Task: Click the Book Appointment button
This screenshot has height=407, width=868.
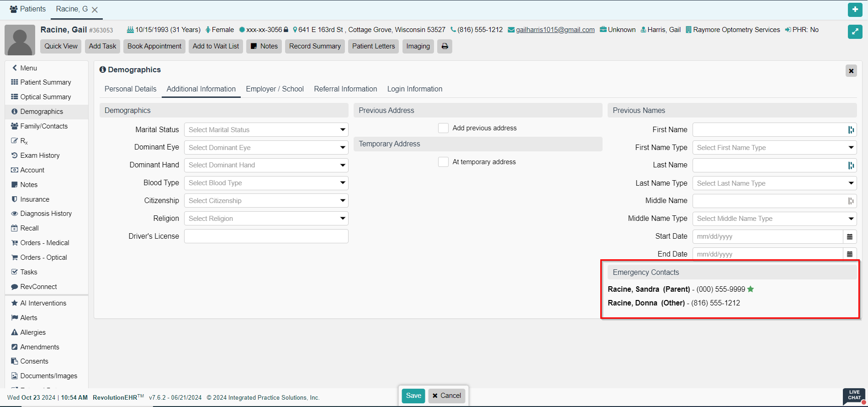Action: pos(154,46)
